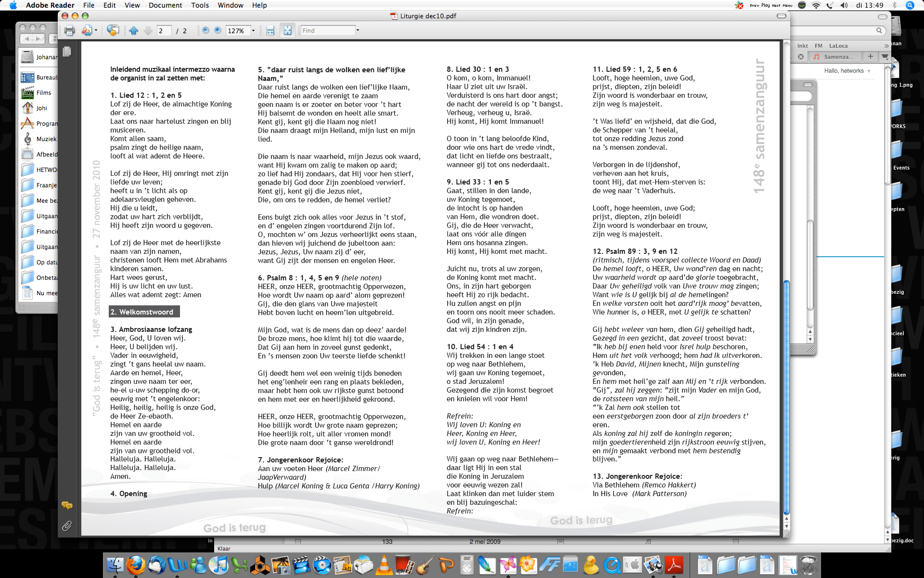Screen dimensions: 924x578
Task: Click the toolbar toggle pill on Reader window
Action: pyautogui.click(x=782, y=16)
